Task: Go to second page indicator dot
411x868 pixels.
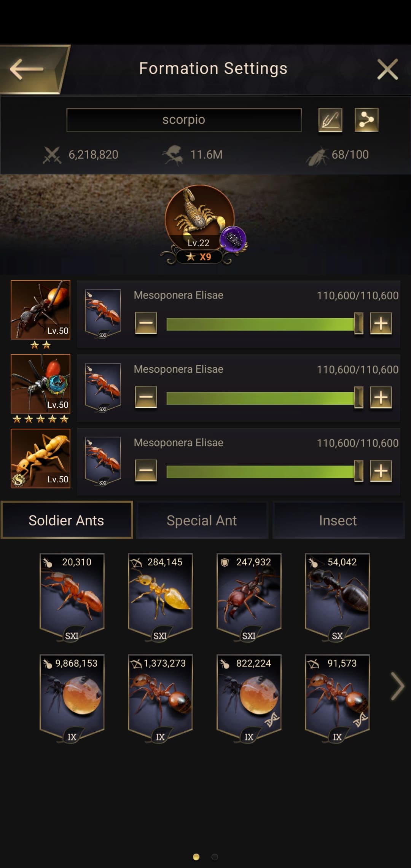Action: click(x=215, y=857)
